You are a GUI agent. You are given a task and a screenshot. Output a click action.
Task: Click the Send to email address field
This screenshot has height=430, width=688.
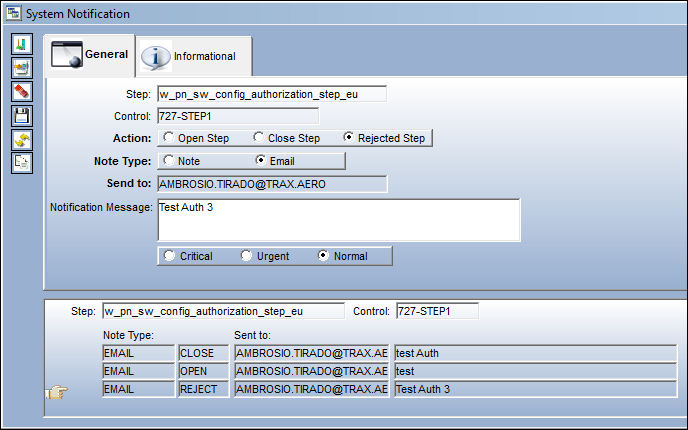coord(272,184)
